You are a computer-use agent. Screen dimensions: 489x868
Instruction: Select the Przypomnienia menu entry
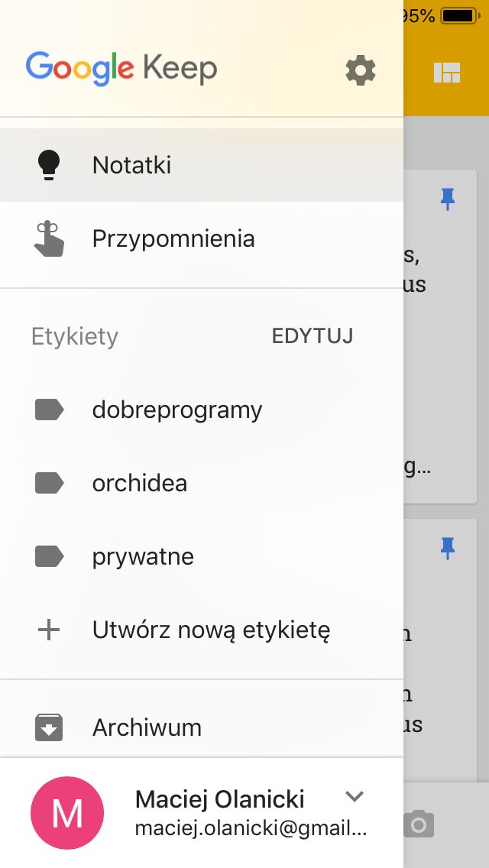[173, 238]
